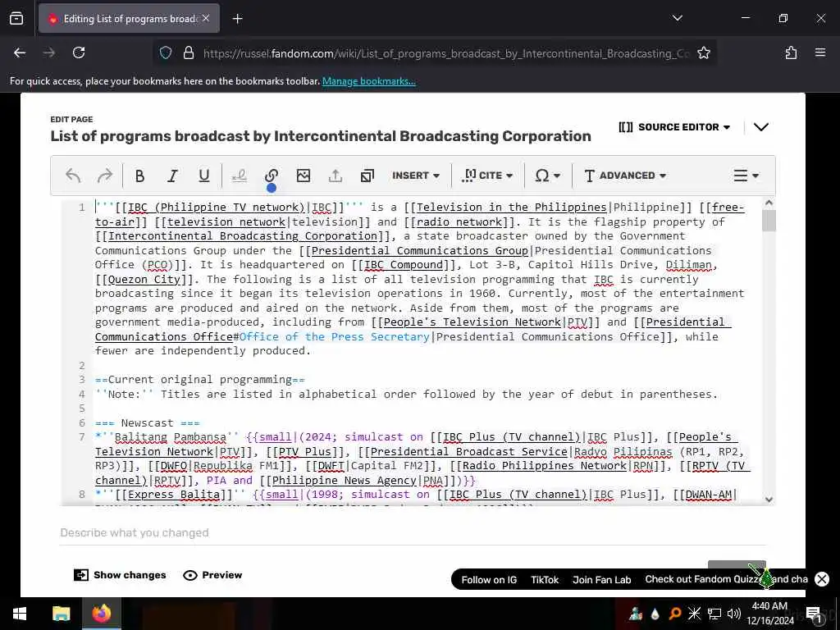840x630 pixels.
Task: Open Manage bookmarks link
Action: (x=368, y=81)
